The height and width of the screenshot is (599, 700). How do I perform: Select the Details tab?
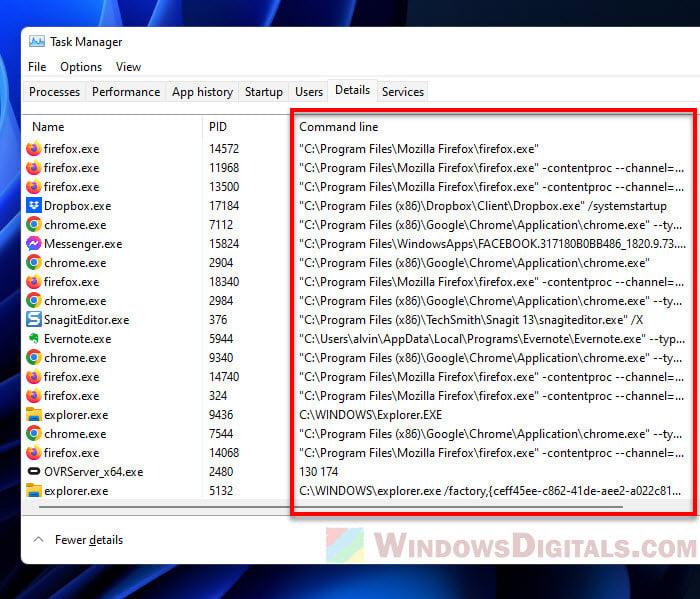click(353, 91)
